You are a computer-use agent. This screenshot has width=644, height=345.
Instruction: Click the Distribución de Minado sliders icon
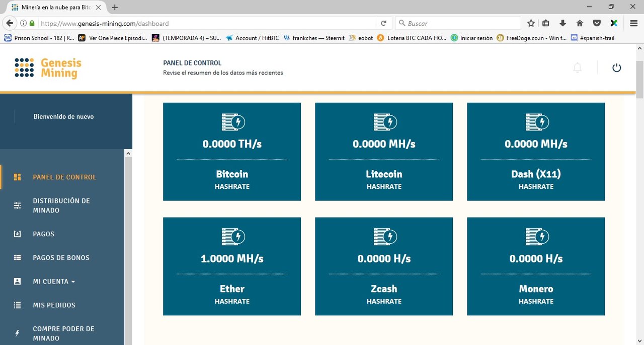click(18, 205)
